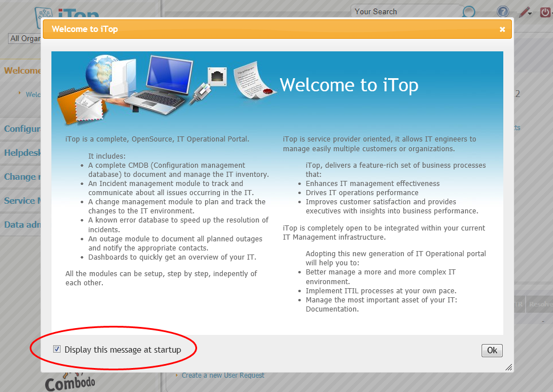Close the Welcome to iTop dialog
This screenshot has height=392, width=553.
(x=502, y=29)
